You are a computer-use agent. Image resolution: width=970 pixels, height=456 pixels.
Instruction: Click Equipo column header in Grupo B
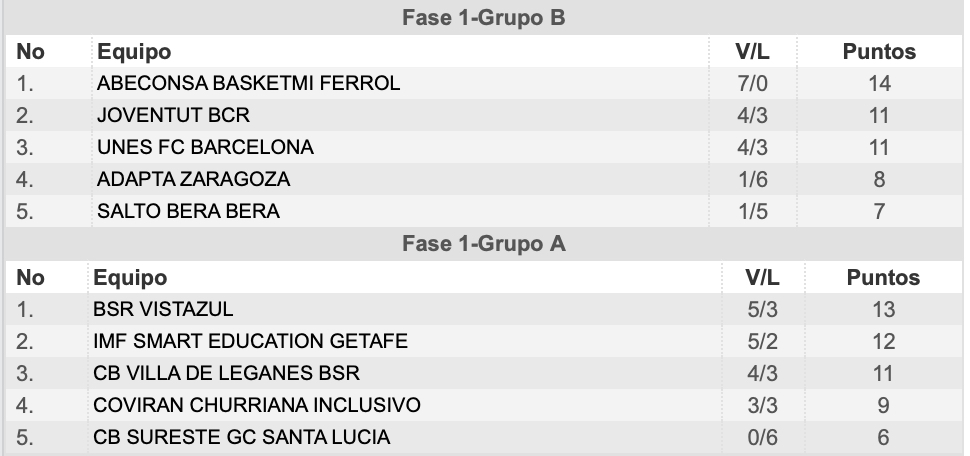(x=134, y=51)
